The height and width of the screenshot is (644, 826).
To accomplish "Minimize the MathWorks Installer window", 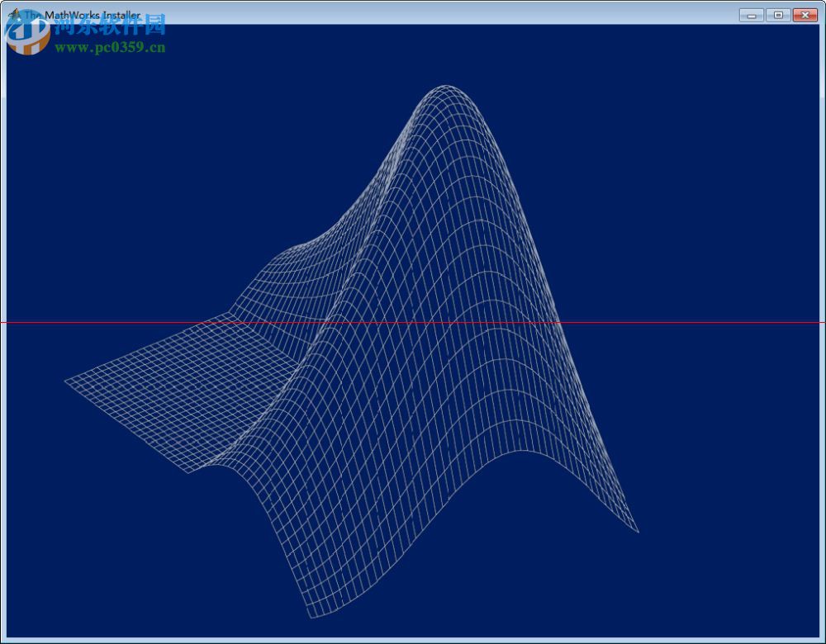I will 752,15.
